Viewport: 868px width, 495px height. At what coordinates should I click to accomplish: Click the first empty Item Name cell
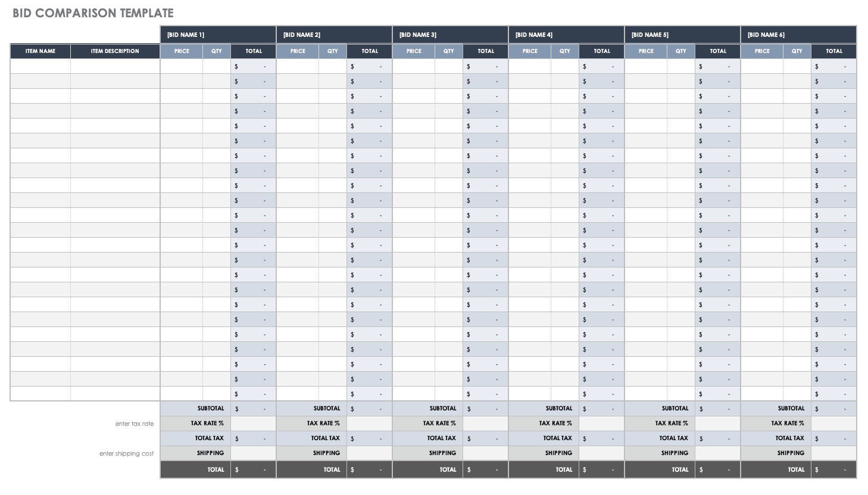click(x=40, y=66)
